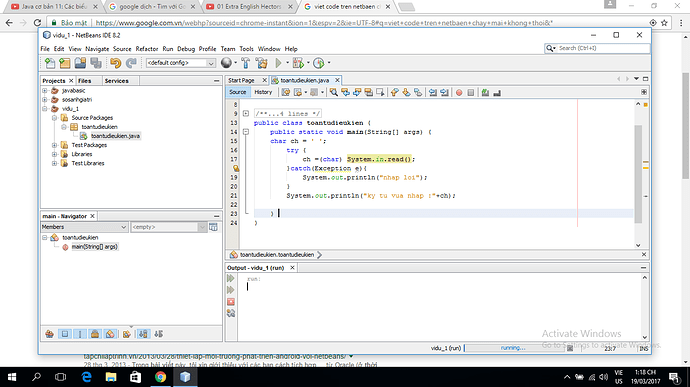This screenshot has width=690, height=387.
Task: Rerun the program from Output panel
Action: [231, 278]
